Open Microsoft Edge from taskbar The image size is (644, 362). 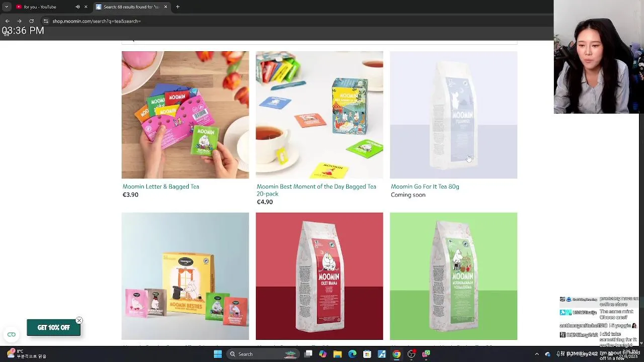pos(352,354)
